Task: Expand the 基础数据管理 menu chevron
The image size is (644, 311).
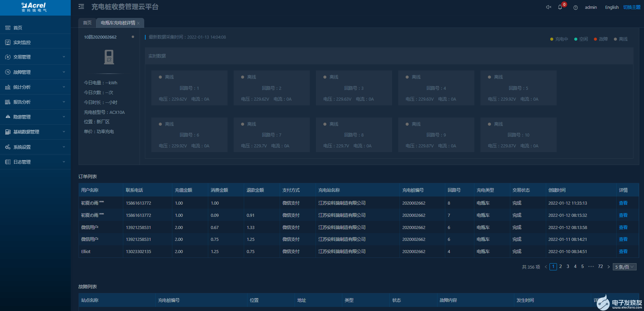Action: (64, 132)
